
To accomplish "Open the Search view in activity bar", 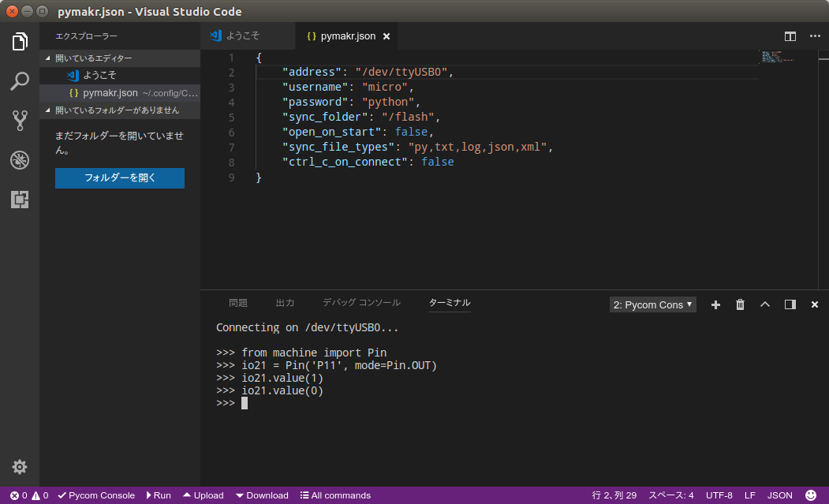I will [x=20, y=81].
